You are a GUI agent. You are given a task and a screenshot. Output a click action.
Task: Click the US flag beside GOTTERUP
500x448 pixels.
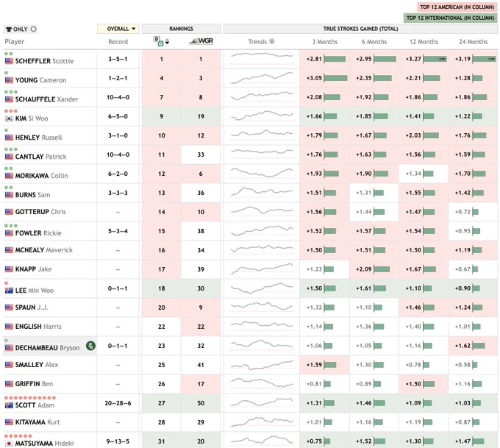(x=9, y=212)
